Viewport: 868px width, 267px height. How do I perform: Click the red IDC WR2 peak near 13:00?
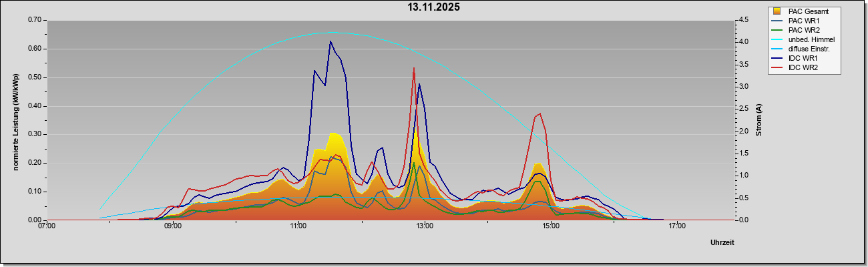pyautogui.click(x=414, y=67)
